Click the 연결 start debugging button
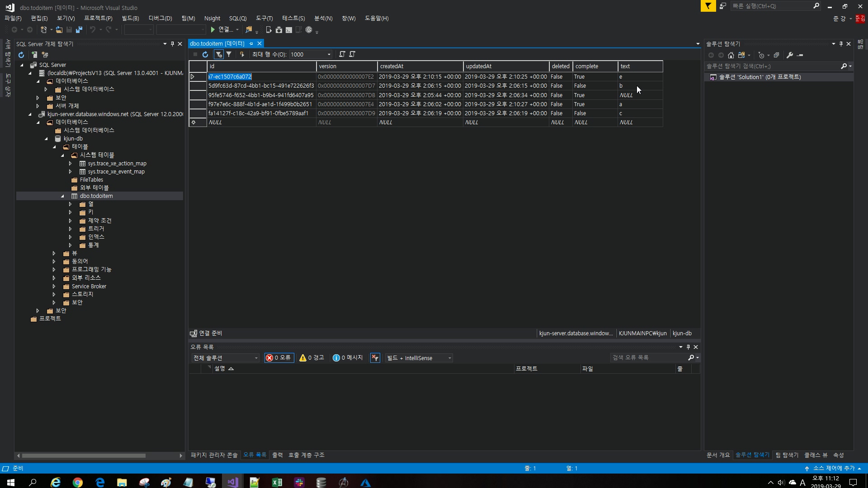868x488 pixels. (x=222, y=30)
